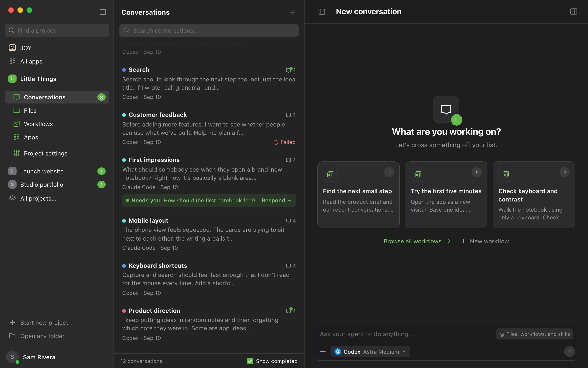Click the workflow icon on Find the next small step

click(x=330, y=174)
